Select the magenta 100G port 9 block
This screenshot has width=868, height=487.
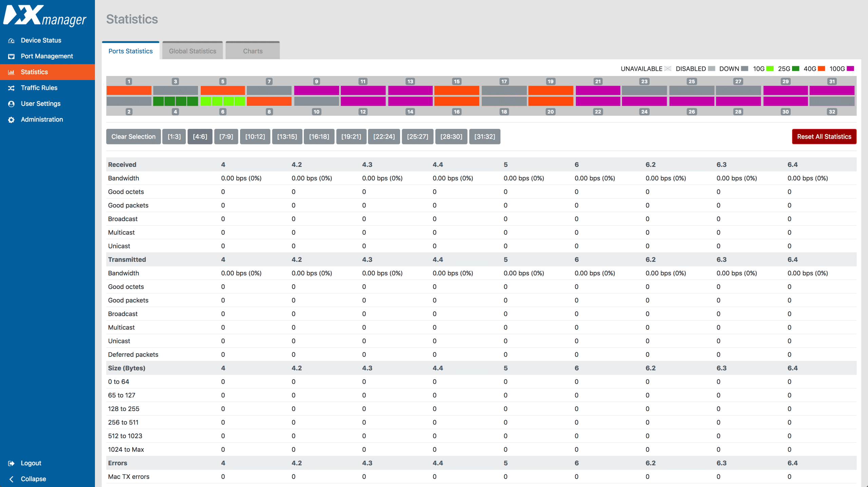316,91
